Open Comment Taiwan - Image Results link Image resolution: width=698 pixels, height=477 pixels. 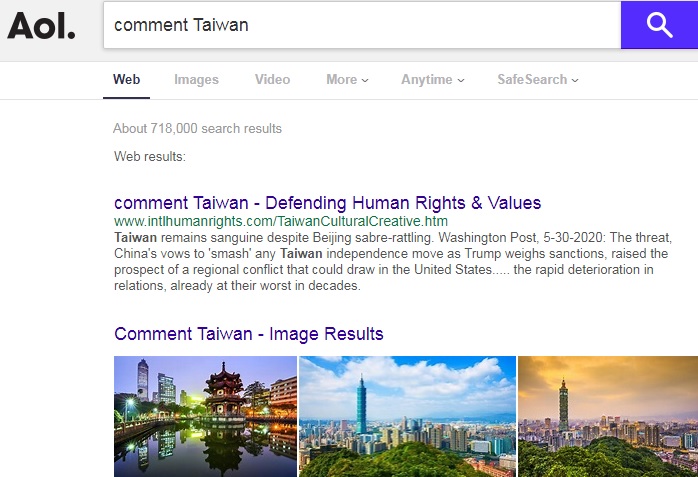(x=248, y=334)
